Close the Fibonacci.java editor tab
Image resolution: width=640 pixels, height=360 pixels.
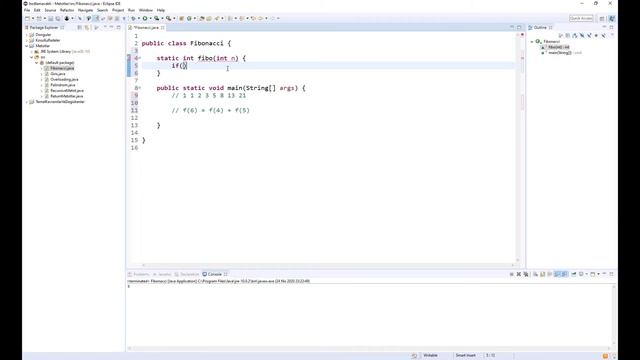point(162,28)
